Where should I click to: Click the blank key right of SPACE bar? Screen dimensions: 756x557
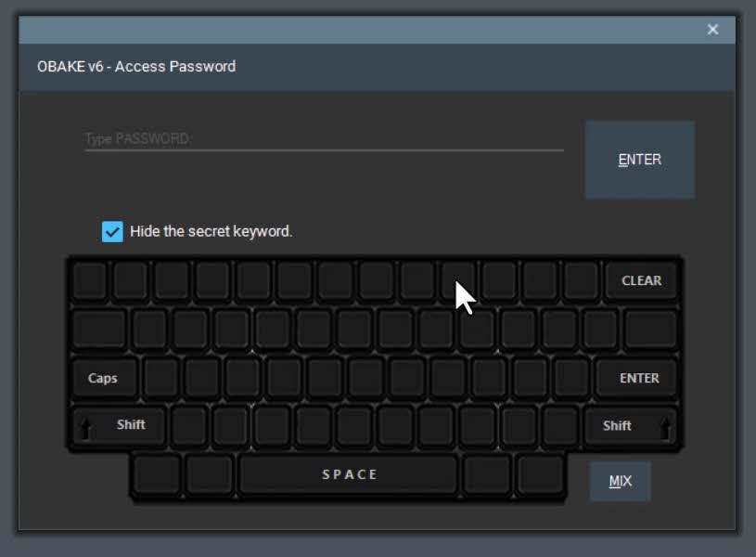click(x=487, y=474)
